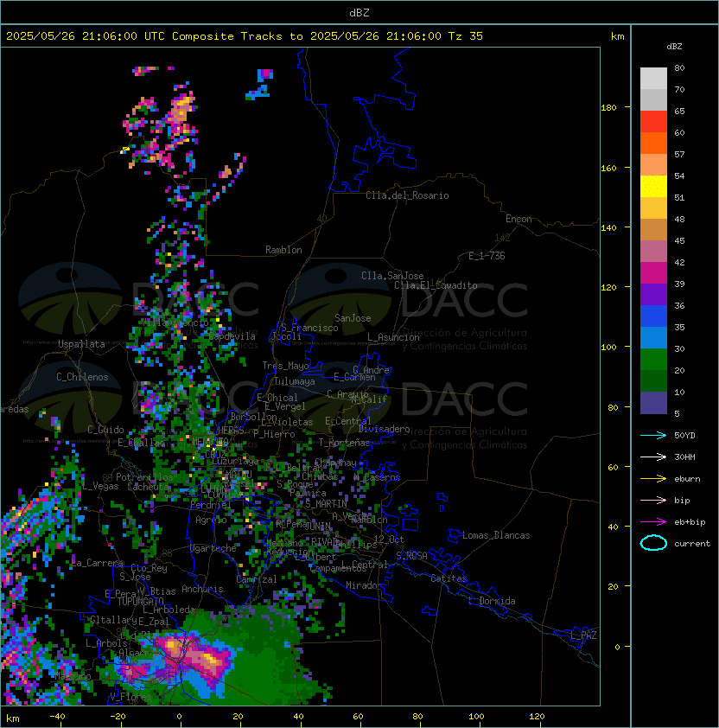719x728 pixels.
Task: Select the bright yellow swatch in dBZ scale
Action: [653, 186]
